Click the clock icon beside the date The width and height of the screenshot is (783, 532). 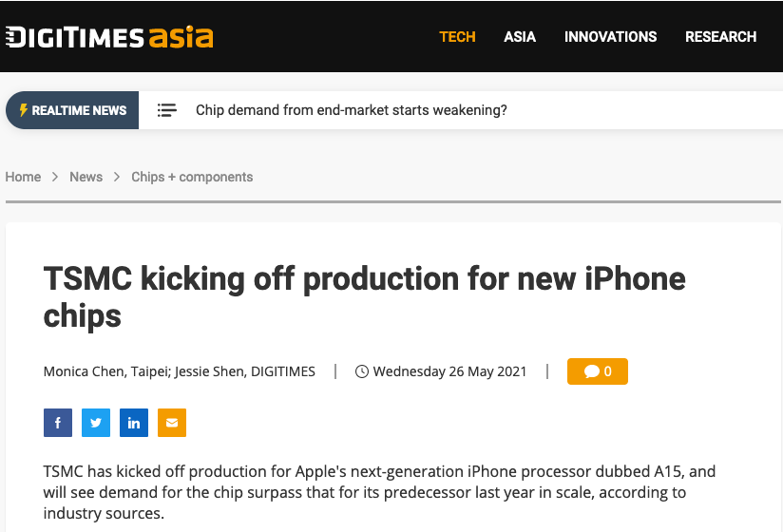coord(361,371)
